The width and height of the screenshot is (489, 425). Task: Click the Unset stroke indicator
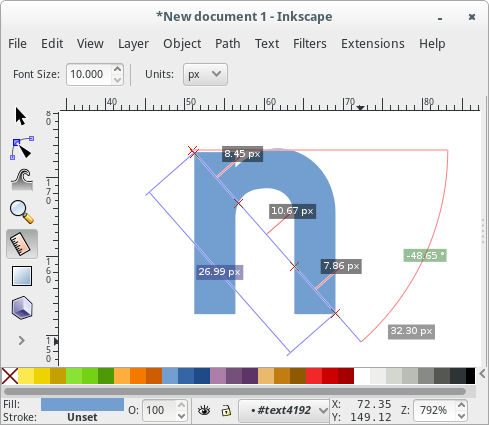82,417
